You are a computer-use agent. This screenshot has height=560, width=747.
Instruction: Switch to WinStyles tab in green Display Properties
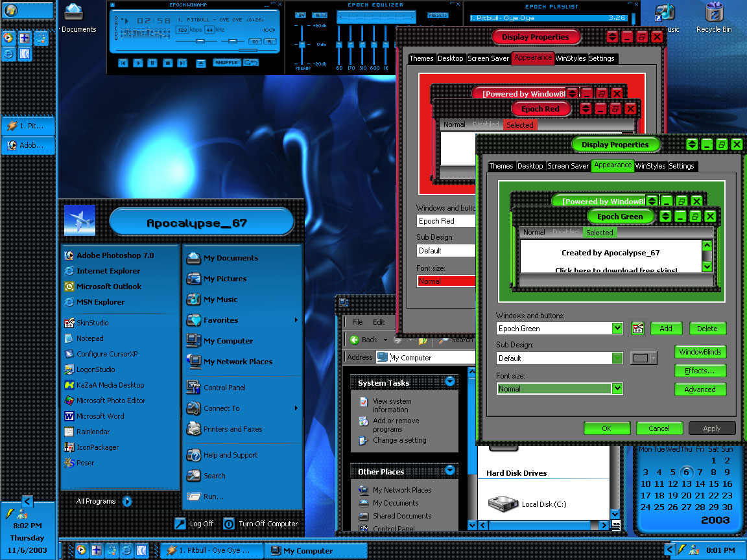[650, 166]
